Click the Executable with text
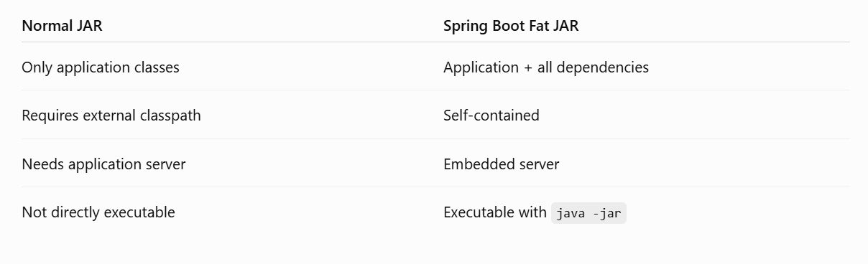 [x=495, y=212]
